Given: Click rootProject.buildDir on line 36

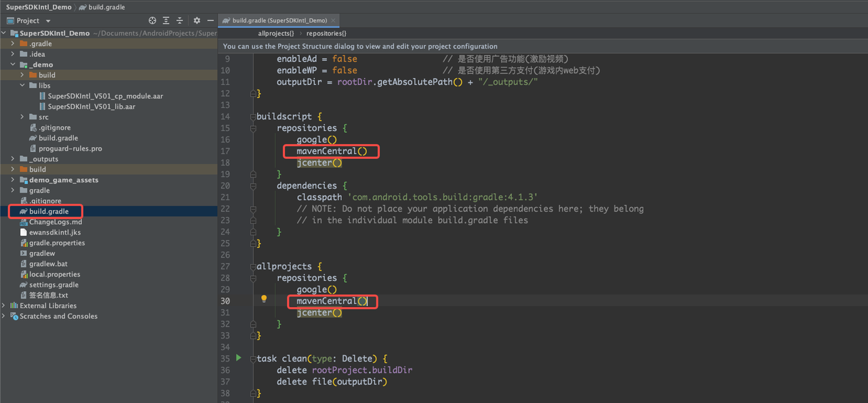Looking at the screenshot, I should tap(362, 370).
